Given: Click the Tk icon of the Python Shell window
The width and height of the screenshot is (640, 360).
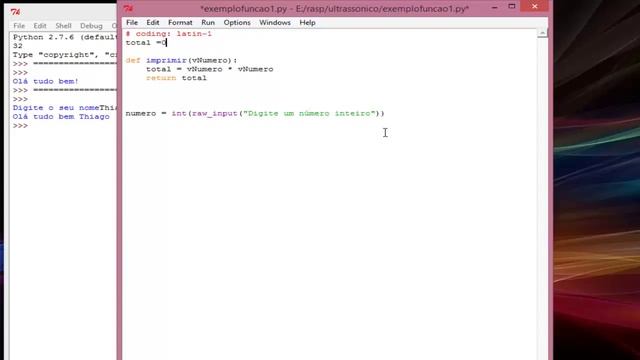Looking at the screenshot, I should click(15, 11).
